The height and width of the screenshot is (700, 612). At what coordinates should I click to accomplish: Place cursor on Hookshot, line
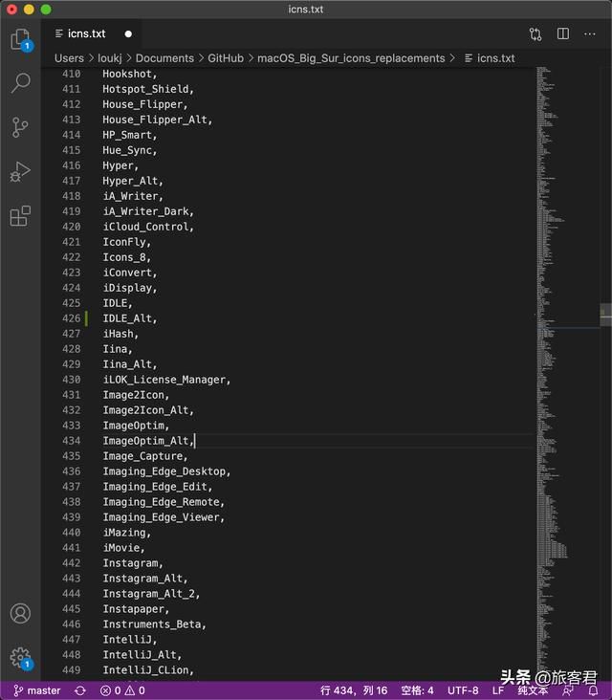pos(129,74)
